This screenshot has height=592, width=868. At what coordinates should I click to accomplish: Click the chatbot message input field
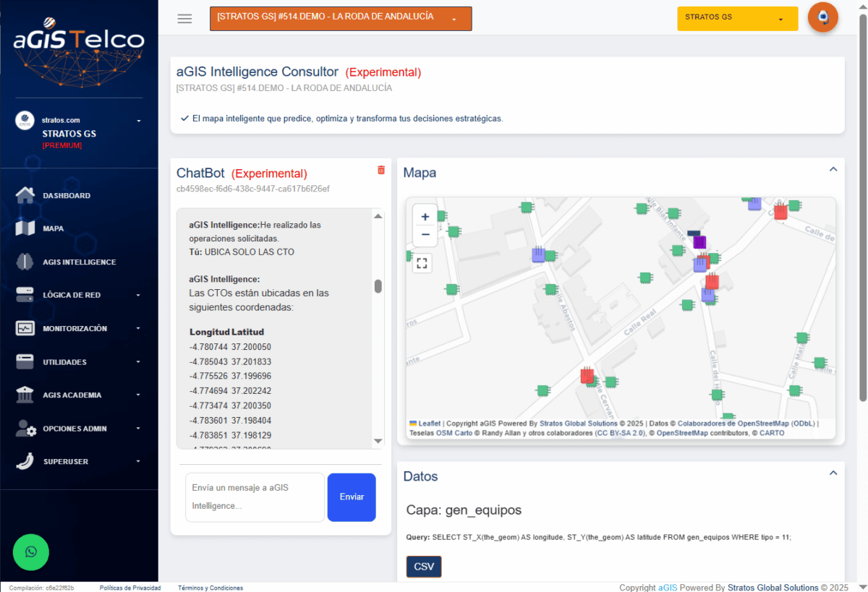click(x=254, y=497)
